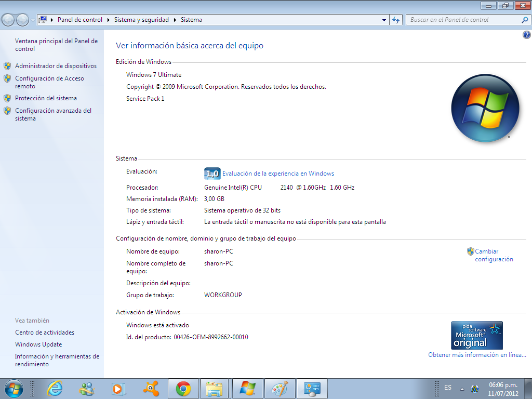The height and width of the screenshot is (399, 532).
Task: Open Administrador de dispositivos link
Action: pyautogui.click(x=56, y=66)
